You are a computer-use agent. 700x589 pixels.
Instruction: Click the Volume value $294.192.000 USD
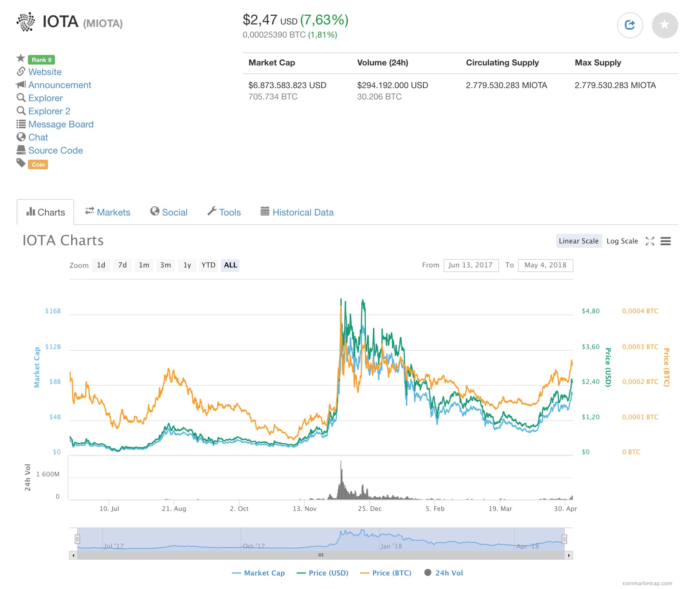click(393, 86)
